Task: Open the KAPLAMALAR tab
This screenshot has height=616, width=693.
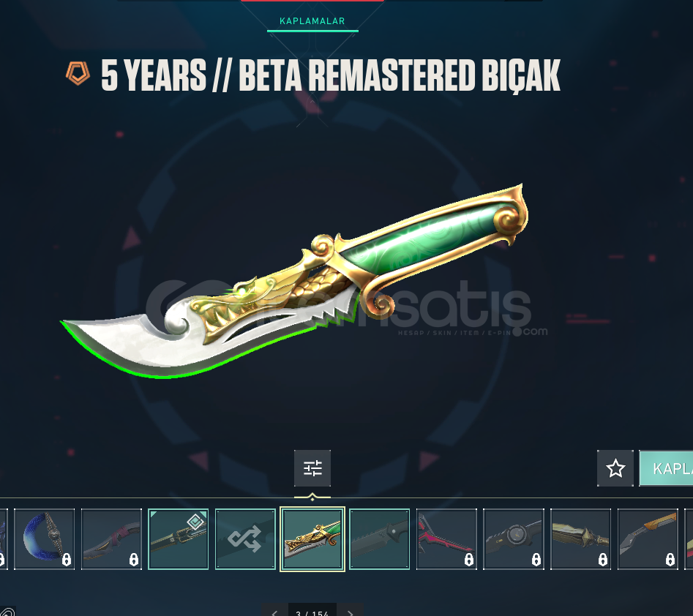Action: coord(312,21)
